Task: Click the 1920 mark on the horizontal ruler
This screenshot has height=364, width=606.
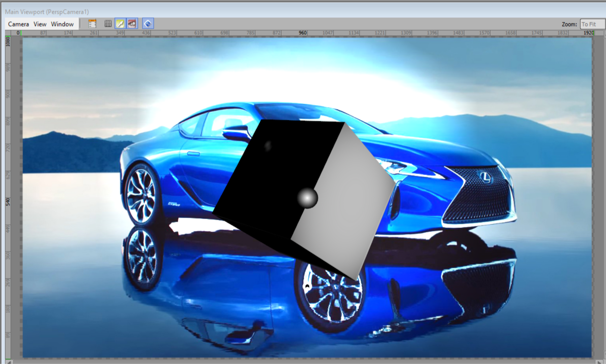Action: pos(589,33)
